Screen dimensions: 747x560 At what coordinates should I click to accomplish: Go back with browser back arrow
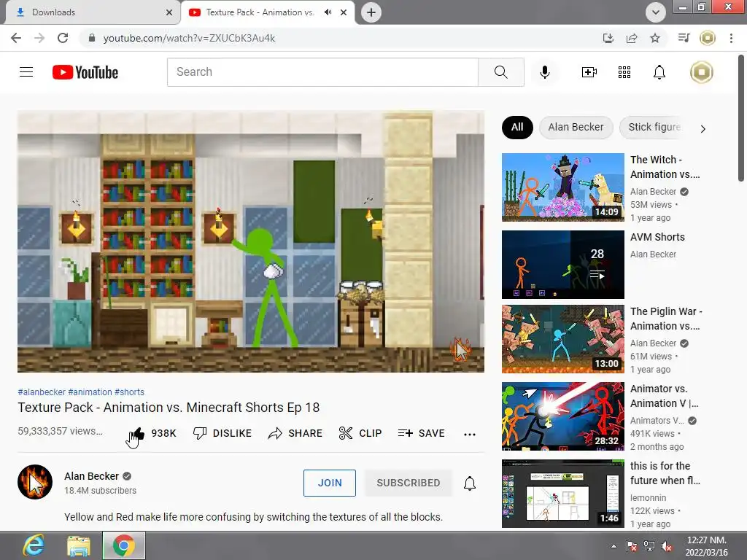coord(16,38)
